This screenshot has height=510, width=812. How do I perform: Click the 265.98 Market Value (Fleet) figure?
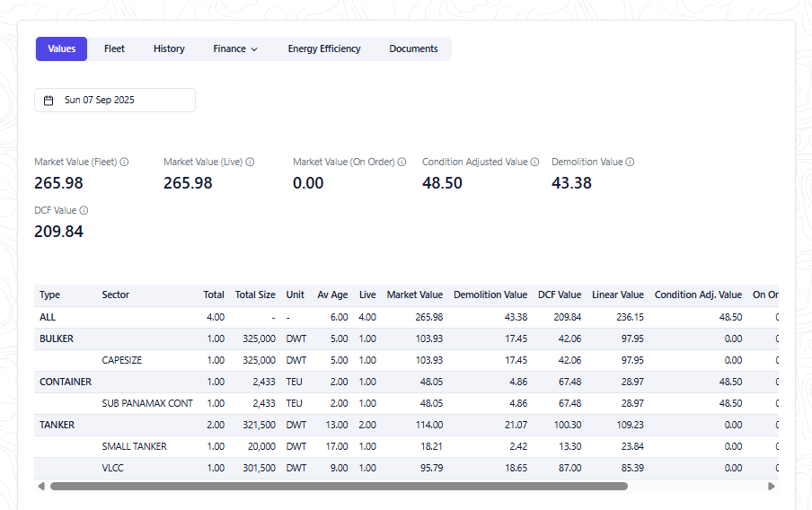pos(58,183)
